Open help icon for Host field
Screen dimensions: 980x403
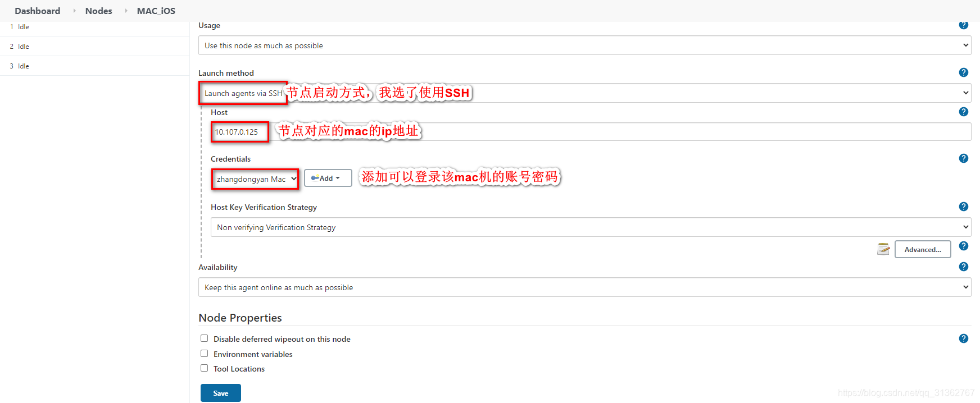pyautogui.click(x=963, y=112)
